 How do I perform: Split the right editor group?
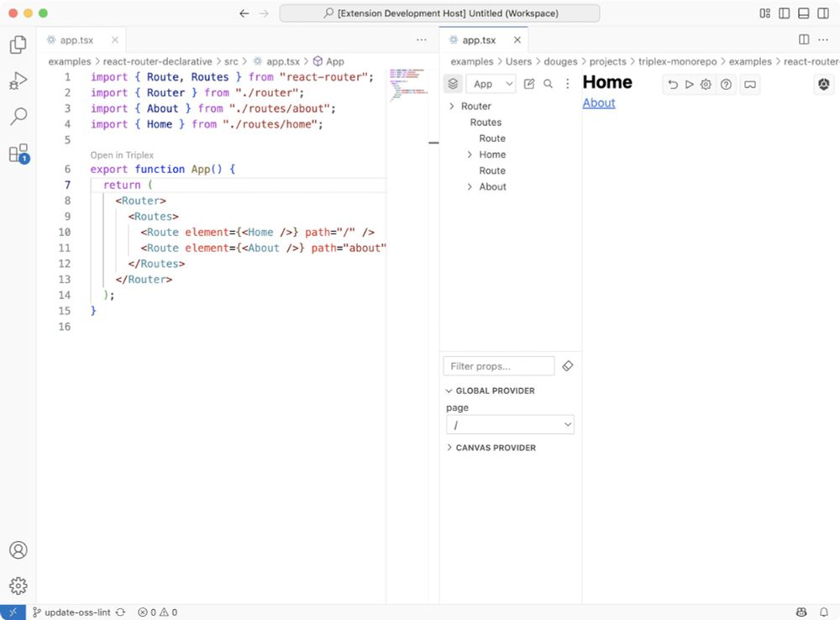click(804, 39)
